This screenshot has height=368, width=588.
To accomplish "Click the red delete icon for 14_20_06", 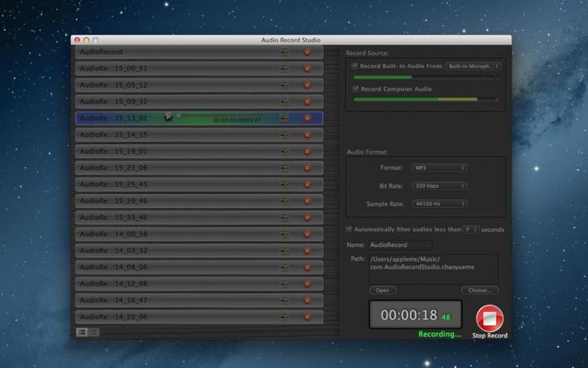I will point(307,317).
